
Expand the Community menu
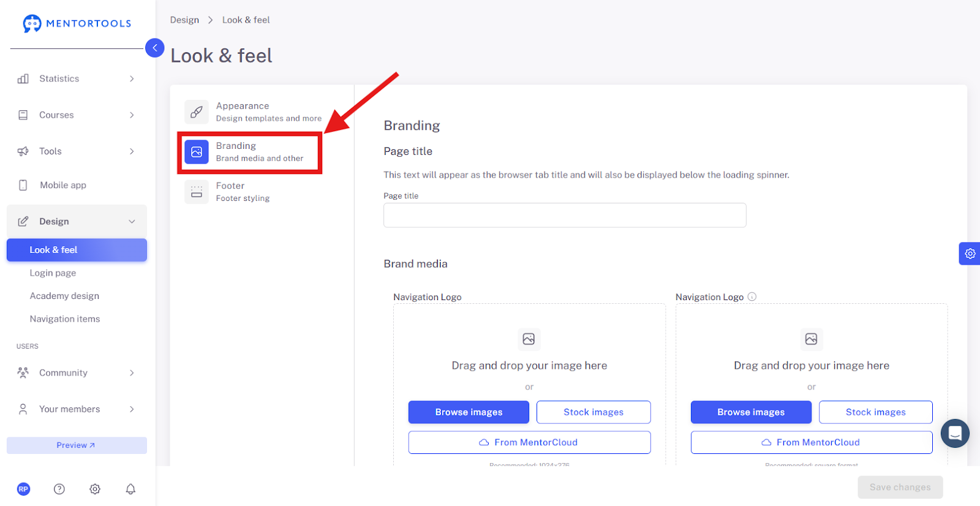pyautogui.click(x=77, y=372)
